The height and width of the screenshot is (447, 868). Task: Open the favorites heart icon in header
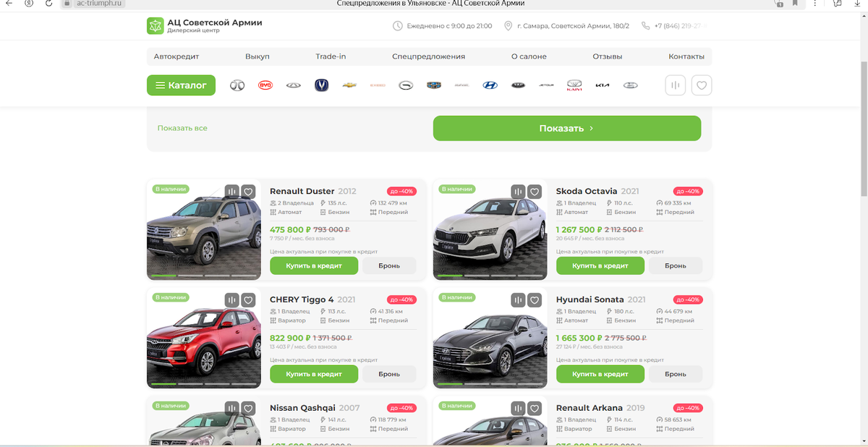[702, 85]
